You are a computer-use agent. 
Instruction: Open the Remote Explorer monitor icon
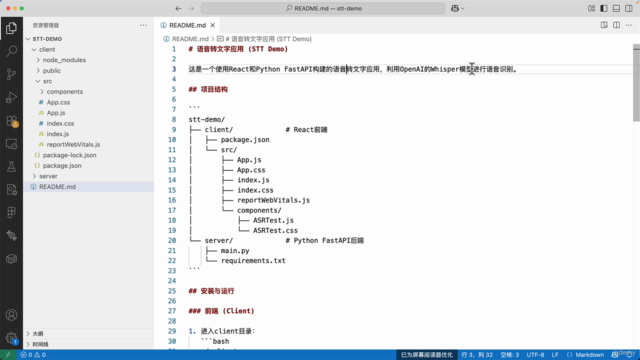(x=11, y=144)
